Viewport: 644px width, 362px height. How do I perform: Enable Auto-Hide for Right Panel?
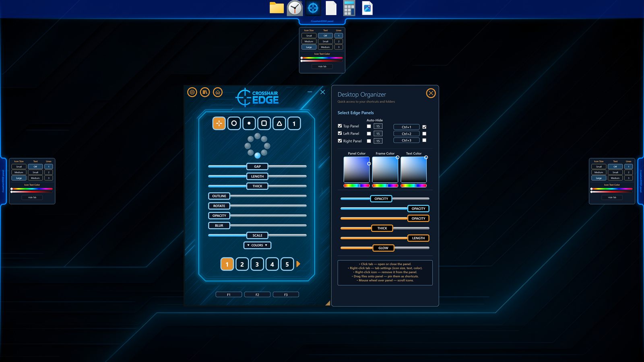pos(369,141)
